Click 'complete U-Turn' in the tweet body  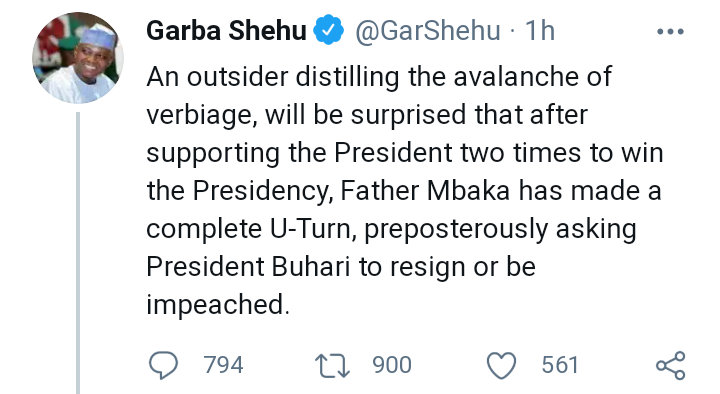coord(252,229)
